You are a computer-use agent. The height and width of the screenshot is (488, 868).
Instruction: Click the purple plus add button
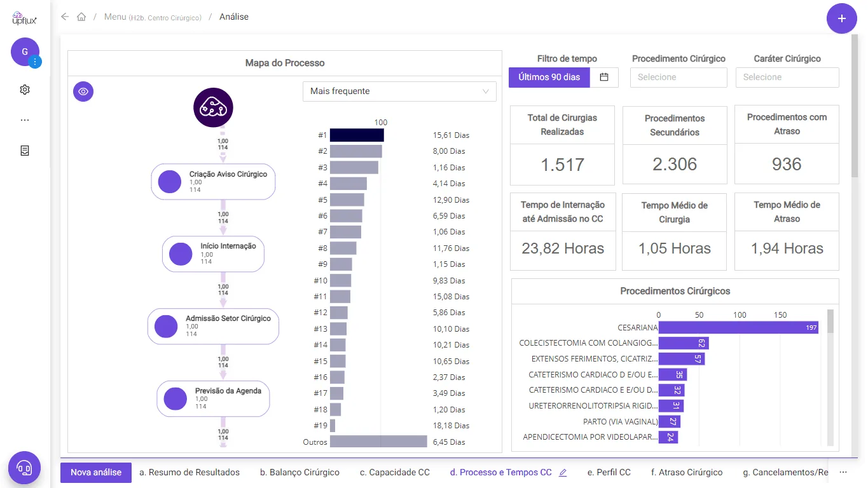pos(842,18)
